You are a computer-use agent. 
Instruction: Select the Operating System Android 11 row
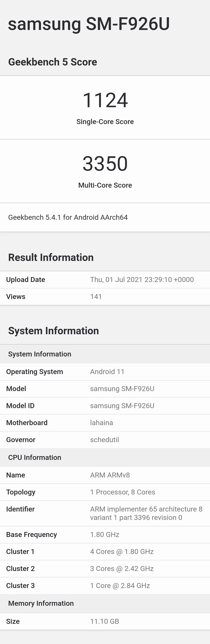coord(105,372)
